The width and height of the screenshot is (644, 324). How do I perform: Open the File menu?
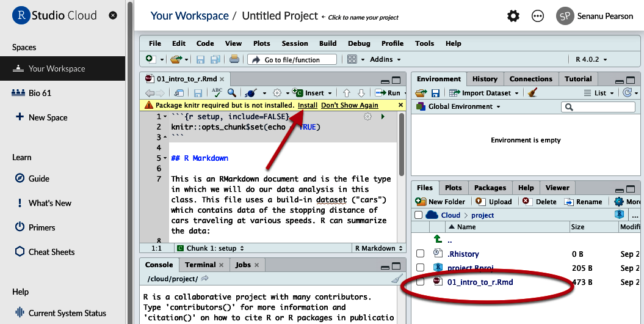[155, 43]
